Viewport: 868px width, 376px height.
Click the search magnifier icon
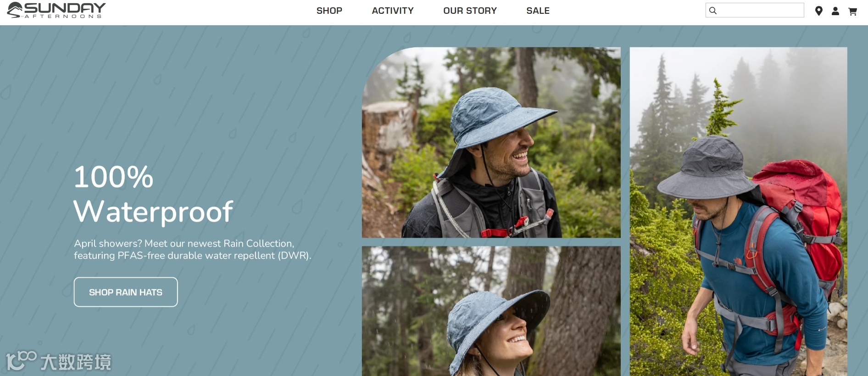tap(713, 11)
